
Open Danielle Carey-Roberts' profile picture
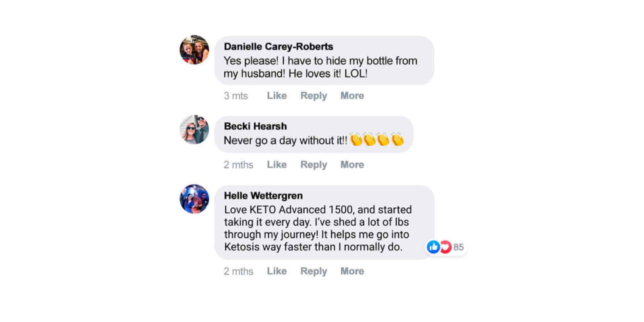[x=194, y=50]
